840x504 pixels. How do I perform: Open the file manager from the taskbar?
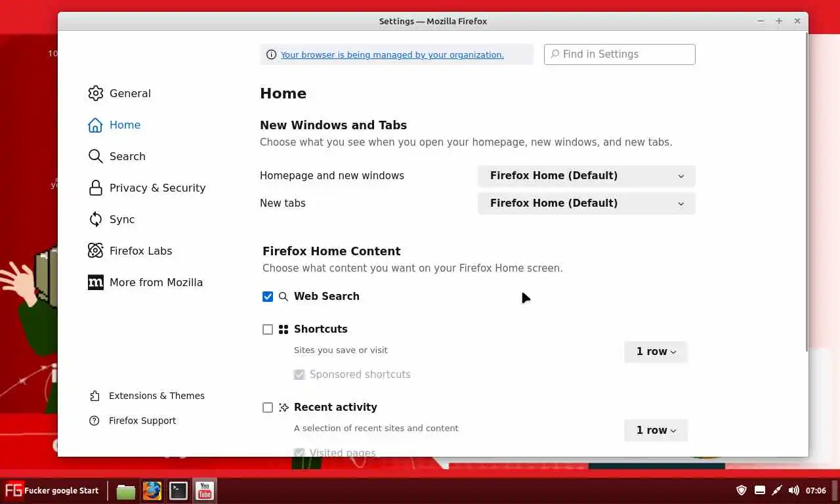click(x=126, y=491)
